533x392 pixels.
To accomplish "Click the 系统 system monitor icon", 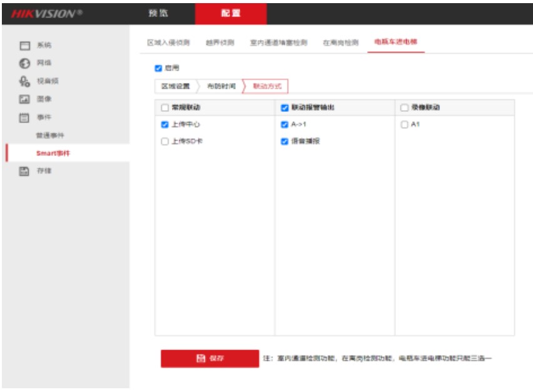I will tap(24, 45).
